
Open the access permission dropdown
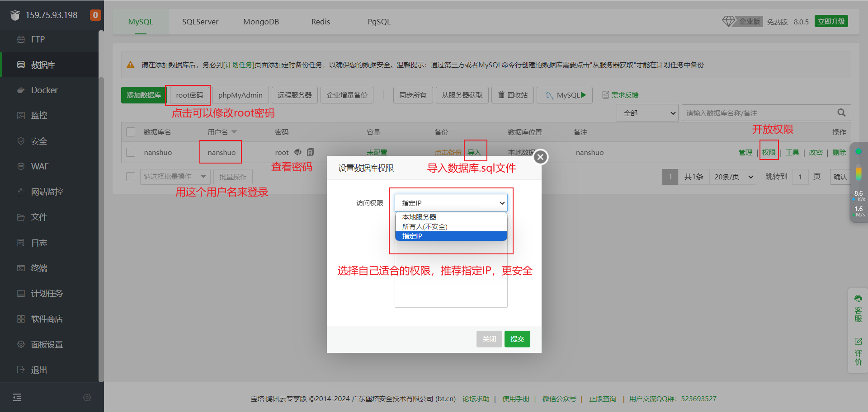pyautogui.click(x=451, y=203)
